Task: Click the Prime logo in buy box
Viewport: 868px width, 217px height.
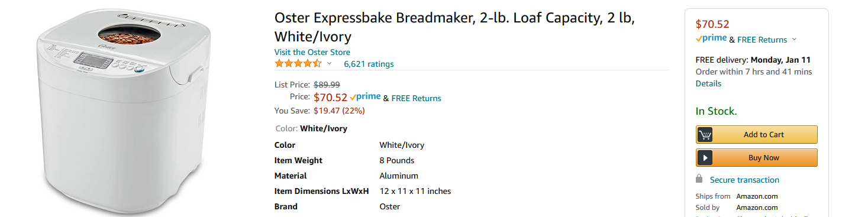Action: [711, 38]
